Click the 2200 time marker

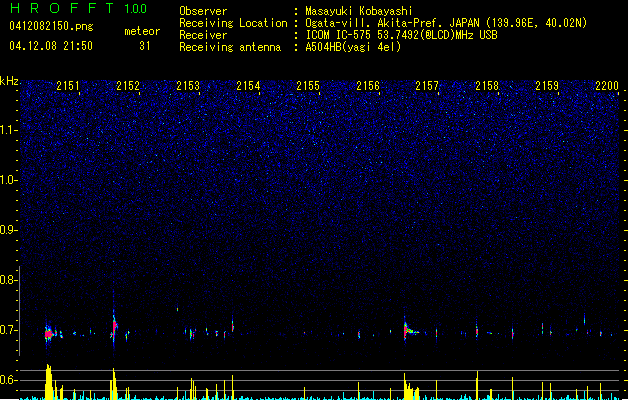pos(607,86)
